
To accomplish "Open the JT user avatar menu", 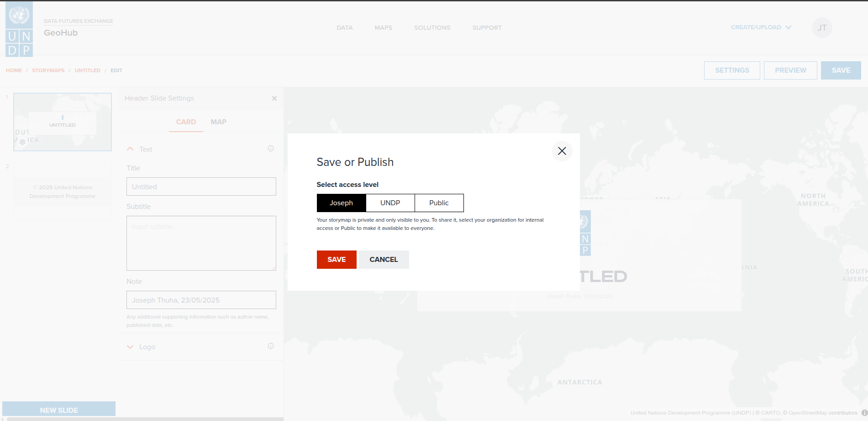I will click(x=821, y=28).
